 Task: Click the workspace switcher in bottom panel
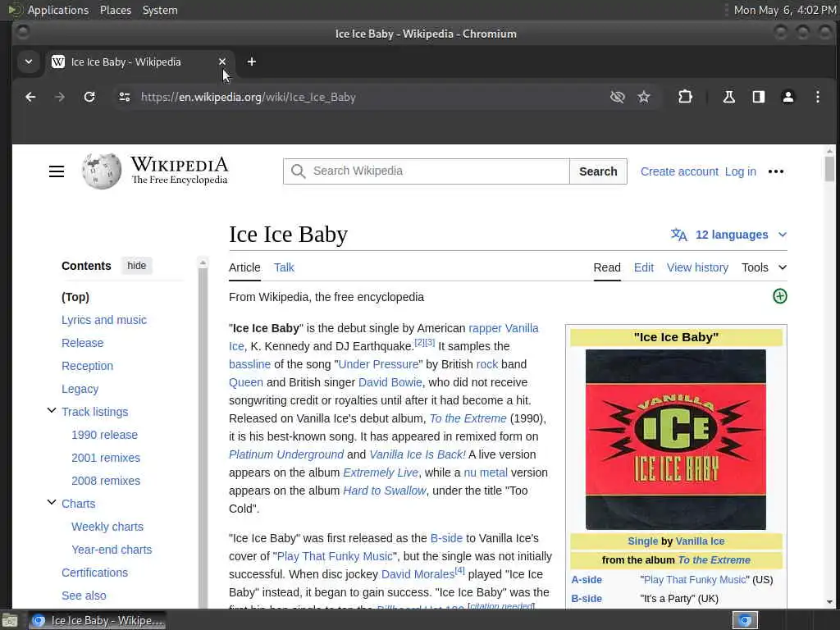tap(745, 620)
